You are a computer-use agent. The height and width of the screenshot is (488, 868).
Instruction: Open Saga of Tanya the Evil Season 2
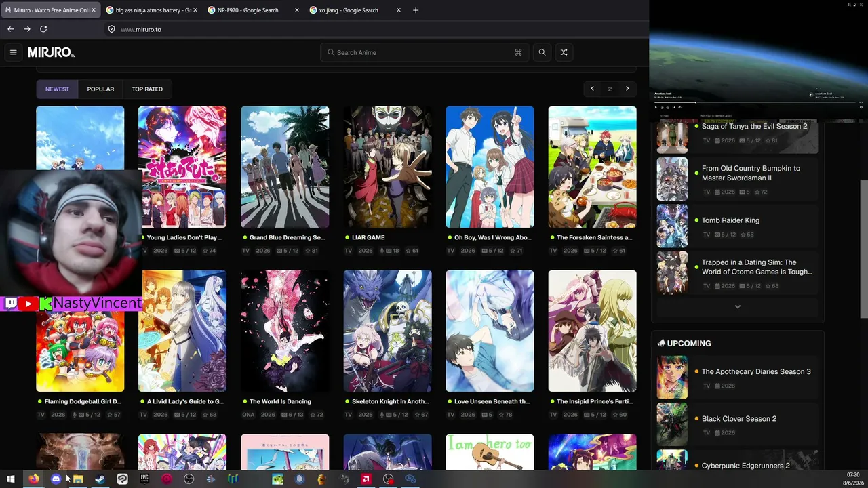(x=755, y=126)
